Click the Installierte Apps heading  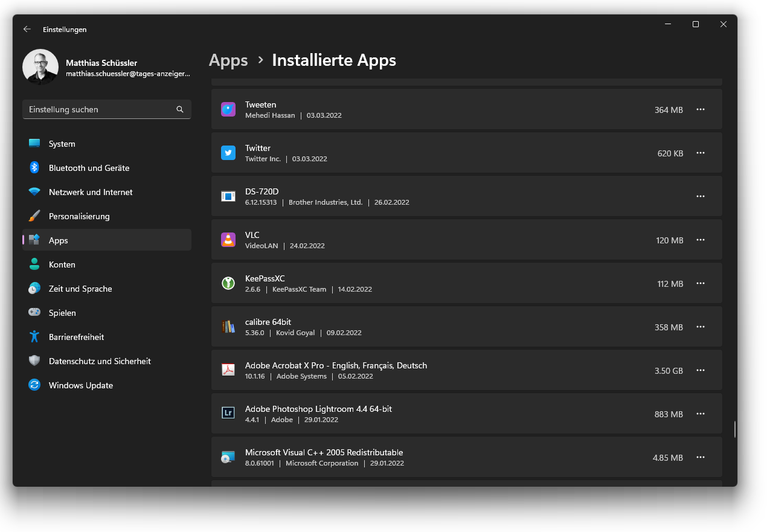coord(334,60)
